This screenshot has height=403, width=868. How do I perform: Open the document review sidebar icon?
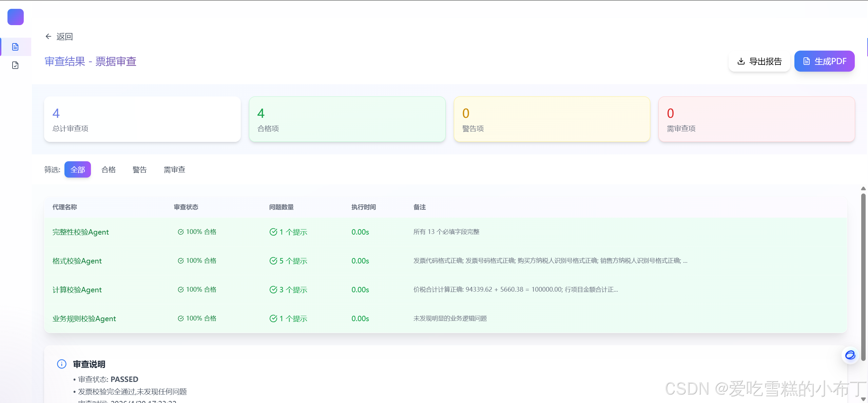[15, 47]
